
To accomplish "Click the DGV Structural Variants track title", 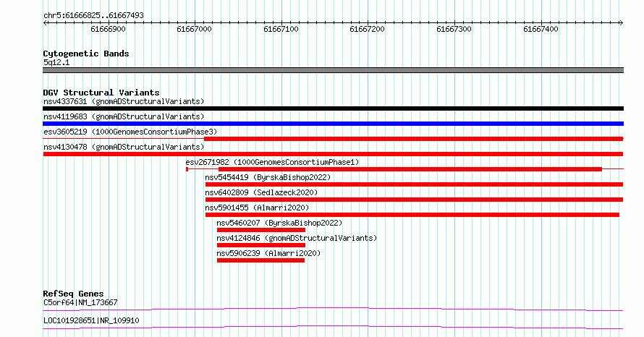I will point(101,93).
